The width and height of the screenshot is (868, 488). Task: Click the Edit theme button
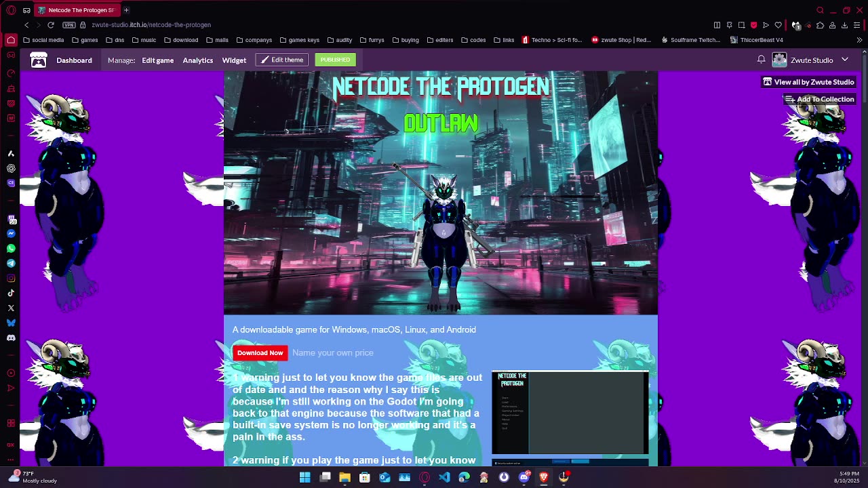click(x=282, y=60)
